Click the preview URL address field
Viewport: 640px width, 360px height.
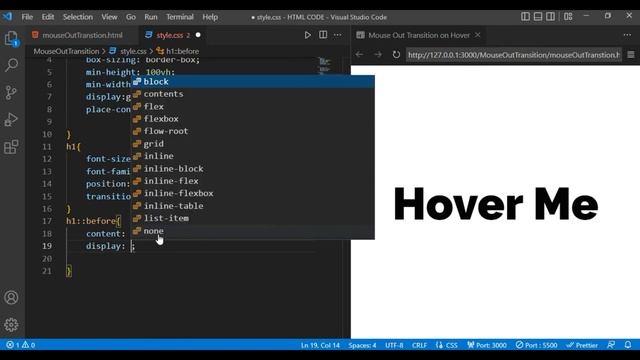514,55
